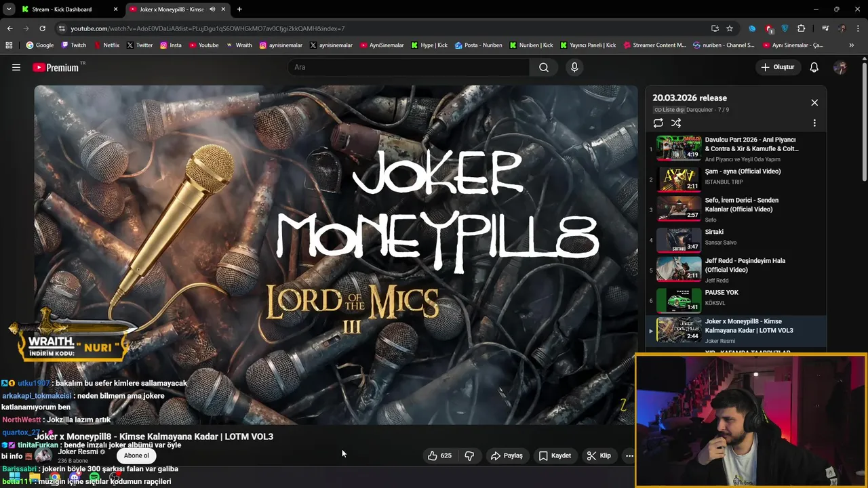This screenshot has height=488, width=868.
Task: Click the install app icon in address bar
Action: coord(715,28)
